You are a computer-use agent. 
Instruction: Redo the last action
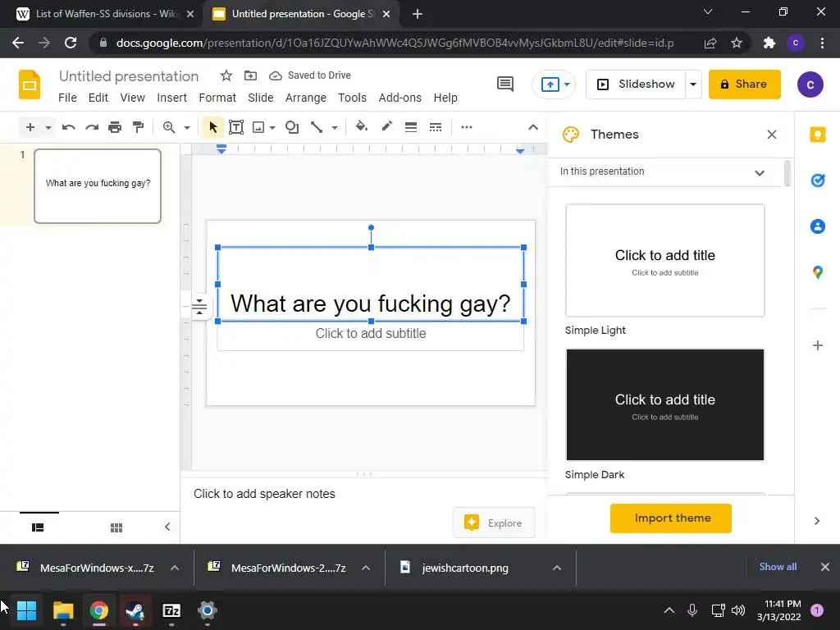(x=92, y=127)
